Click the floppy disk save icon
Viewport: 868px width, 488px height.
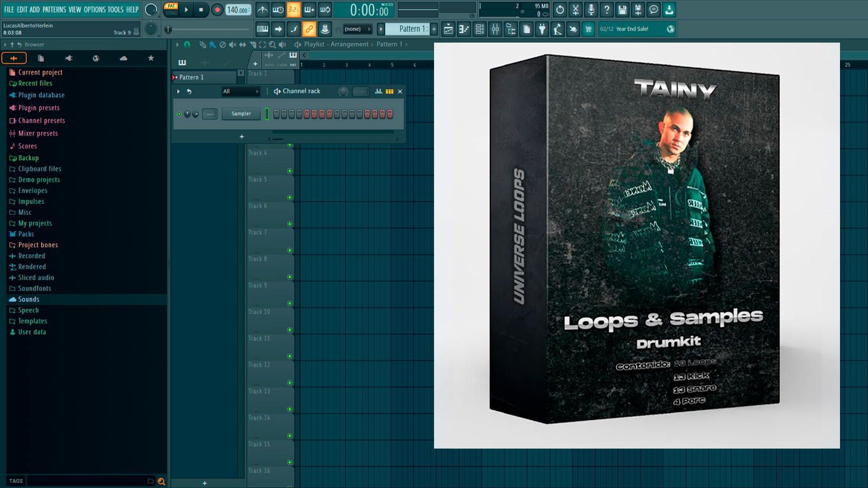pos(622,10)
